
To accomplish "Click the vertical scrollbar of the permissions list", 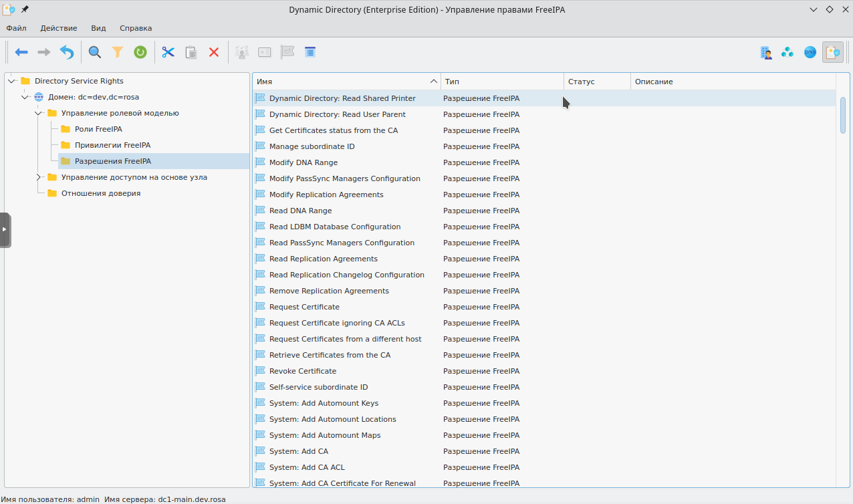I will pos(843,115).
